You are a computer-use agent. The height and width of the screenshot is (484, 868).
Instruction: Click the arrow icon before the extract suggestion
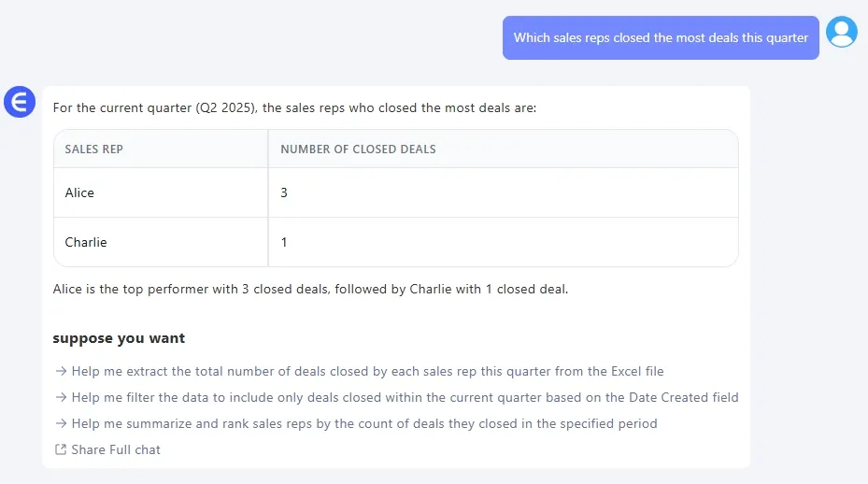(61, 371)
